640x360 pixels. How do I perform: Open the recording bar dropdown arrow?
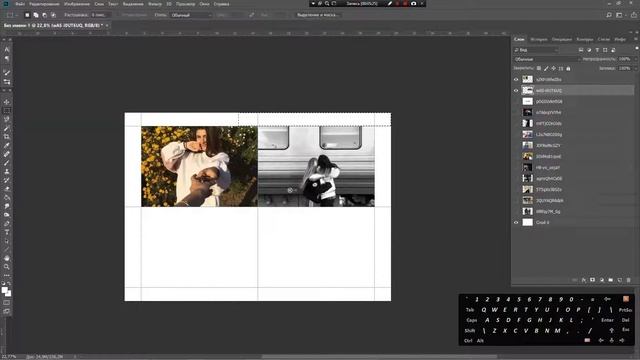pyautogui.click(x=313, y=3)
